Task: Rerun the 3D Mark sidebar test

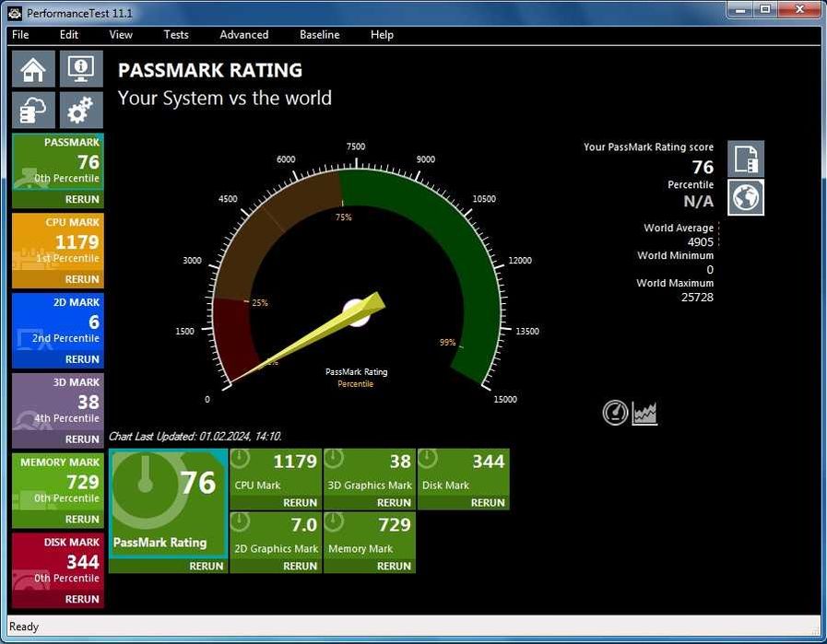Action: tap(82, 439)
